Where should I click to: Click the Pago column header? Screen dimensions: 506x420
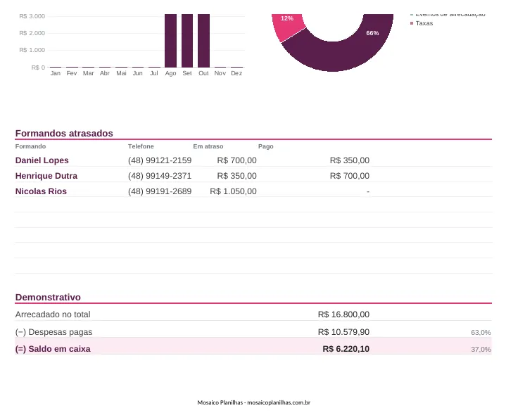point(265,146)
